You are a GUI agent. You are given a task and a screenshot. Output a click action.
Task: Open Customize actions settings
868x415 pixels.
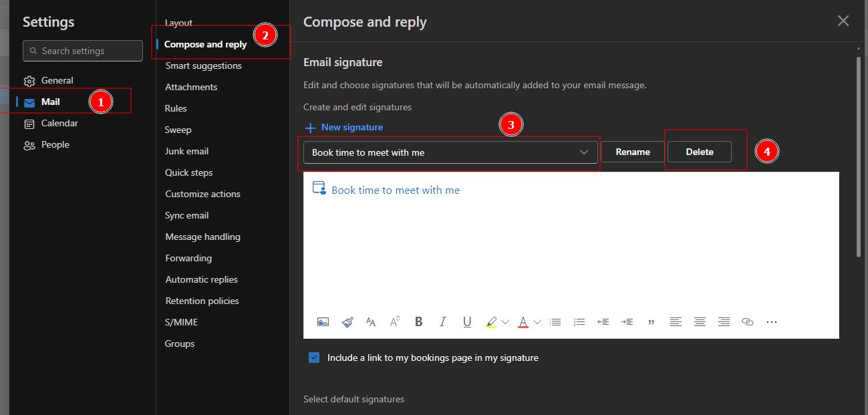[202, 194]
